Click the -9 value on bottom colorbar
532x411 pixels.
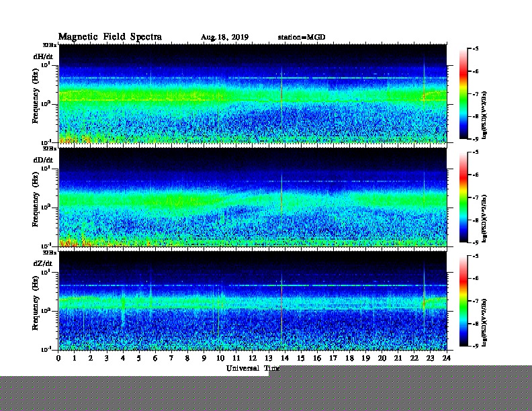476,346
